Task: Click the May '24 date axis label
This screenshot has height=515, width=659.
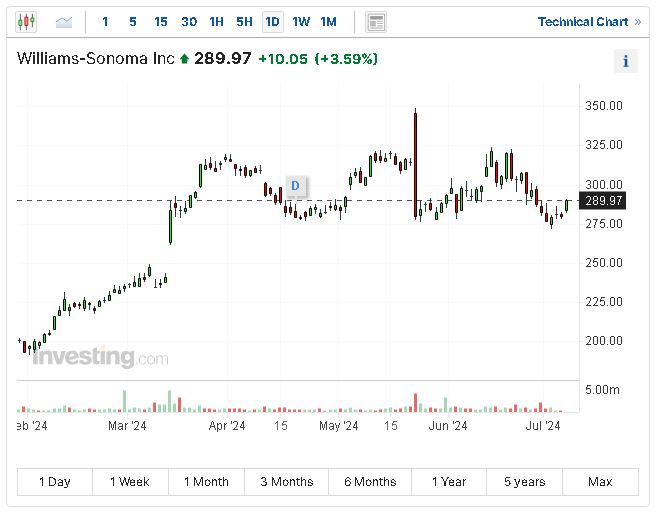Action: coord(339,426)
